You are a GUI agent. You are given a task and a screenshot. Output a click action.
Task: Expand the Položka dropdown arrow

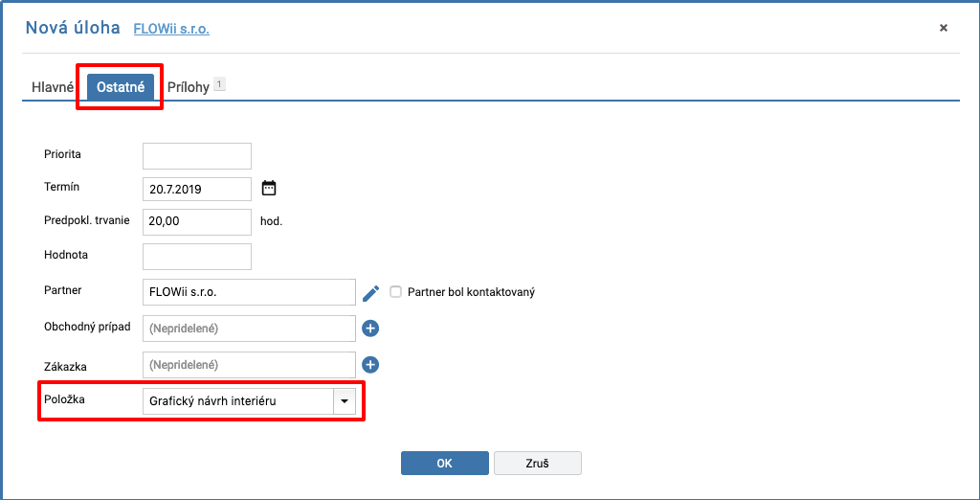pyautogui.click(x=345, y=401)
